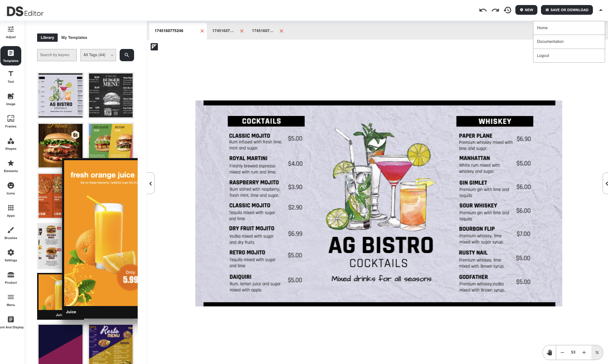This screenshot has width=608, height=364.
Task: Select the fresh orange juice template preview
Action: (101, 238)
